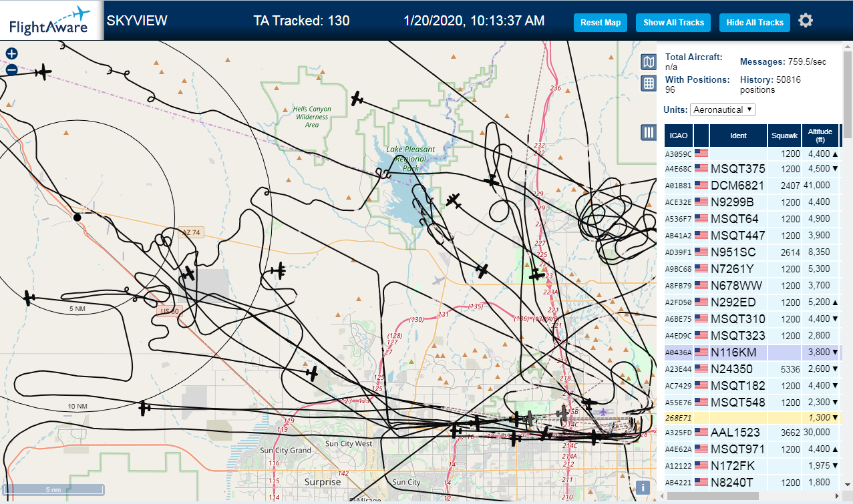This screenshot has height=504, width=853.
Task: Open the settings gear in header
Action: (806, 21)
